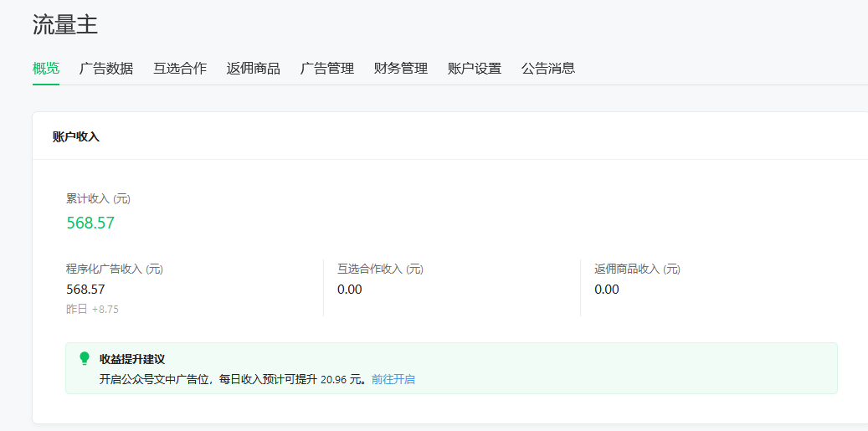Open the 广告数据 tab
The image size is (868, 431).
tap(106, 69)
